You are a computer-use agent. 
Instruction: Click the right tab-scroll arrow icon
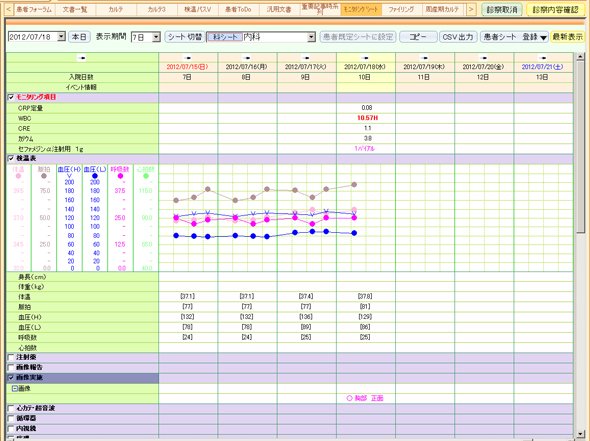coord(471,9)
